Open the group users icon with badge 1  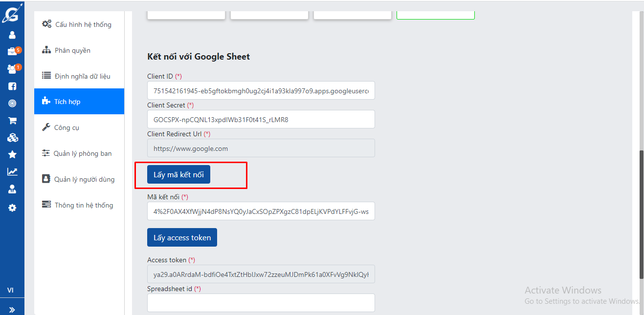pyautogui.click(x=12, y=69)
